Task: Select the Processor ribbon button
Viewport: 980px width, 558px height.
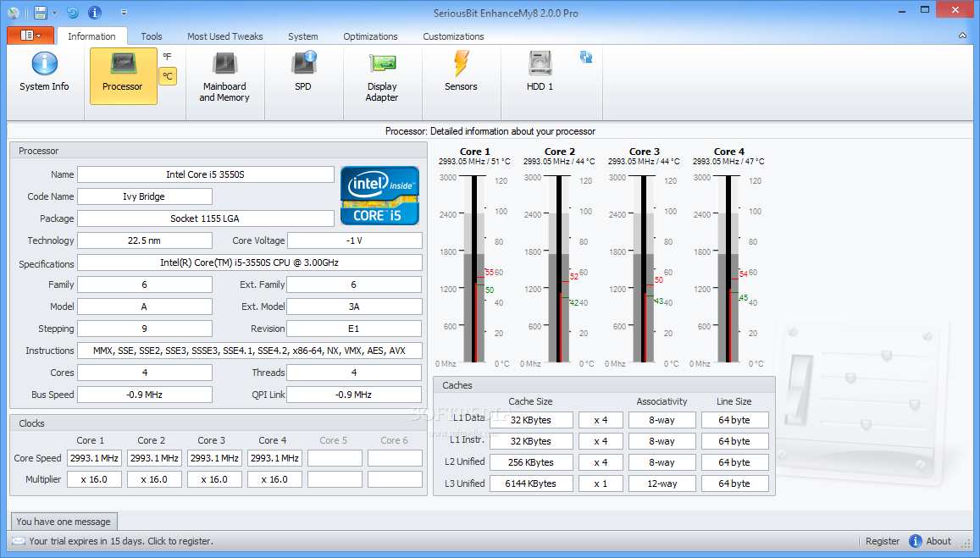Action: pos(123,76)
